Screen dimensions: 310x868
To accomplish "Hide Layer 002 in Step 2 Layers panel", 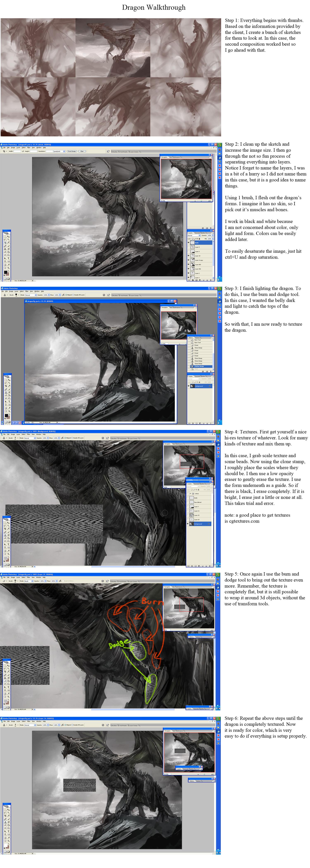I will click(x=189, y=268).
